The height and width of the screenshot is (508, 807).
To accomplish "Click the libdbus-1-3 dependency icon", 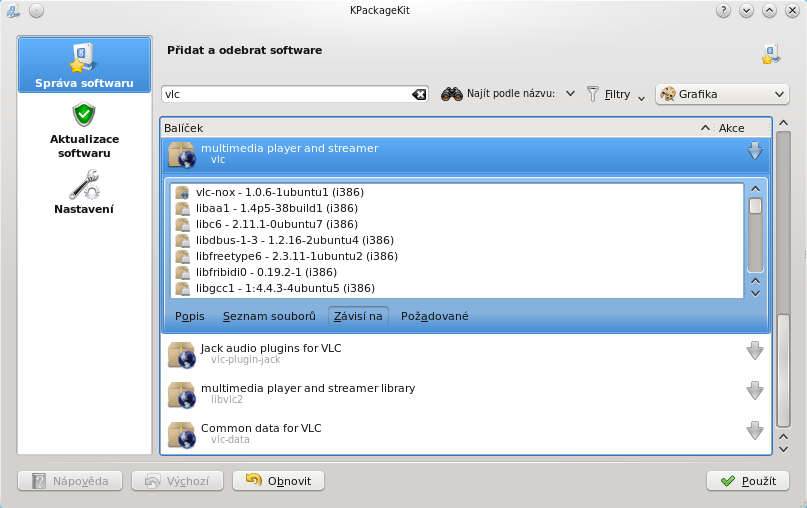I will (182, 240).
